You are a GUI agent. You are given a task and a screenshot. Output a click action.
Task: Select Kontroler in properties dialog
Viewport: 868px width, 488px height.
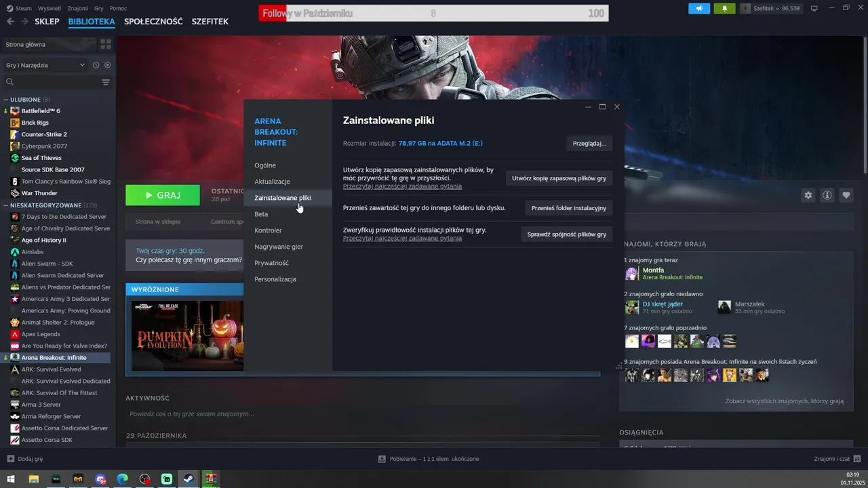coord(268,230)
